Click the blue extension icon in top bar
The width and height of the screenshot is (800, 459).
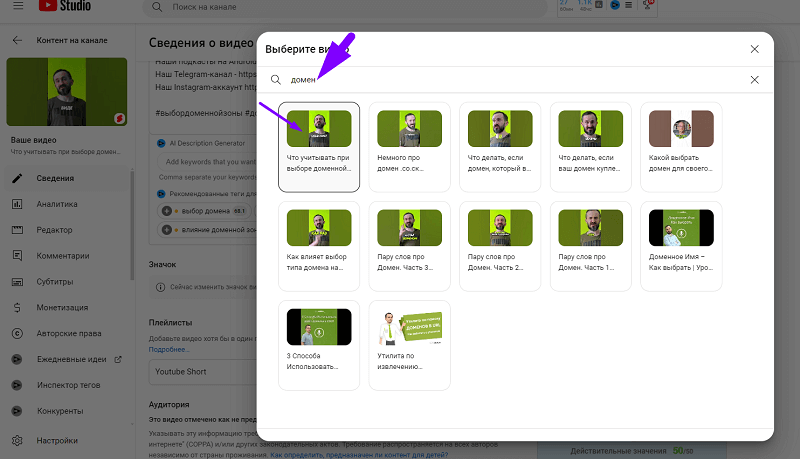tap(615, 5)
